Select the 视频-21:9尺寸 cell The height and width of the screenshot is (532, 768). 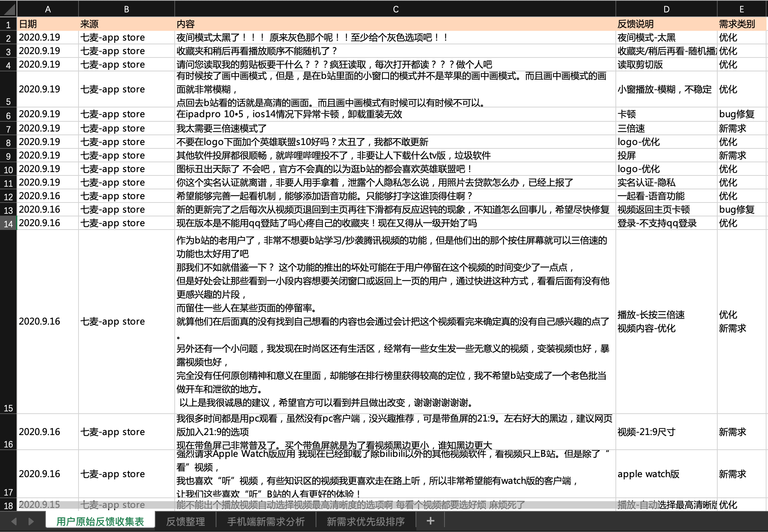click(x=667, y=432)
